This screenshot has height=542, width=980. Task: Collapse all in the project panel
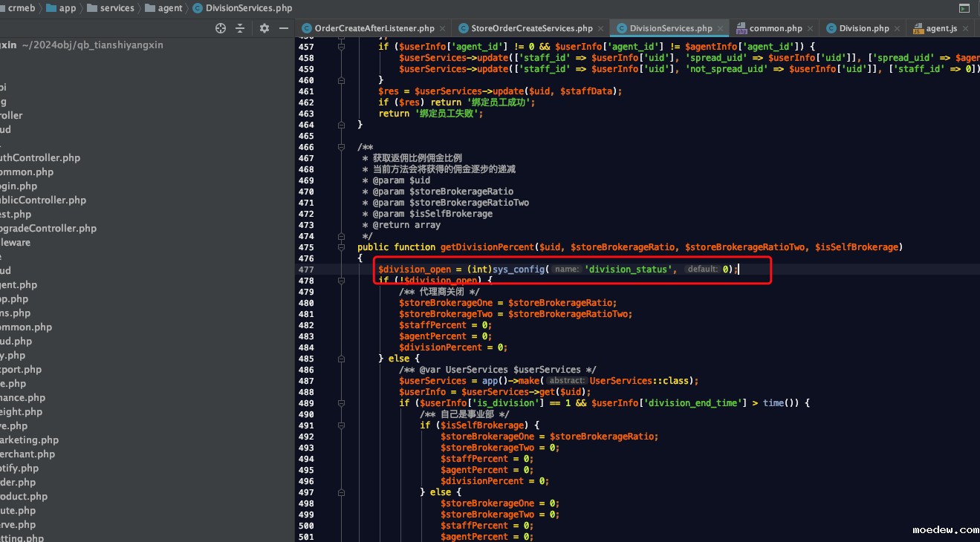click(240, 28)
